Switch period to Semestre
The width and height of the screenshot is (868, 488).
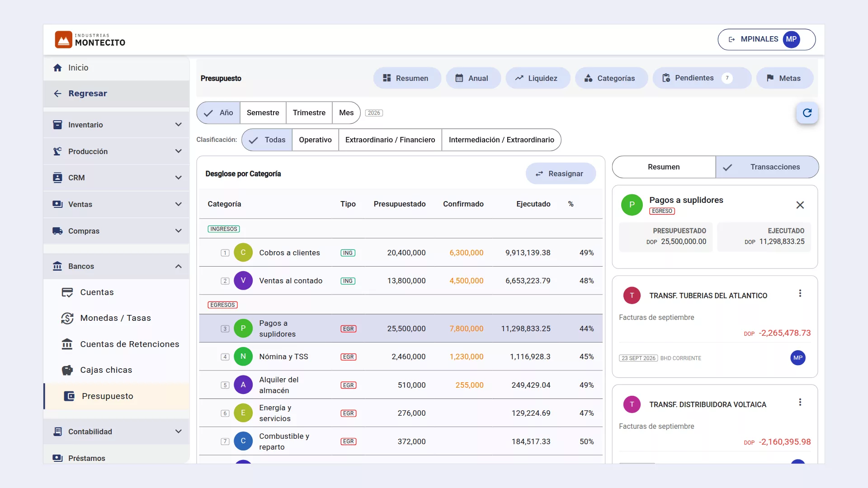click(263, 113)
